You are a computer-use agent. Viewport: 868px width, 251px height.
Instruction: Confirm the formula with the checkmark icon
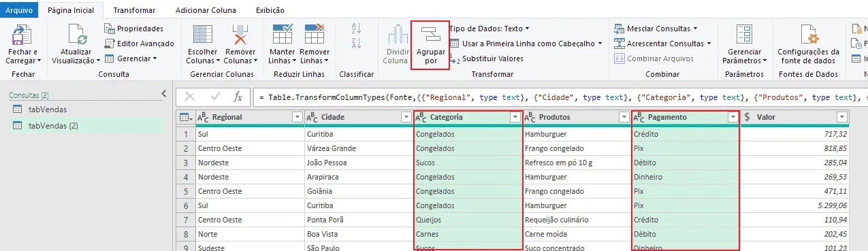click(215, 97)
